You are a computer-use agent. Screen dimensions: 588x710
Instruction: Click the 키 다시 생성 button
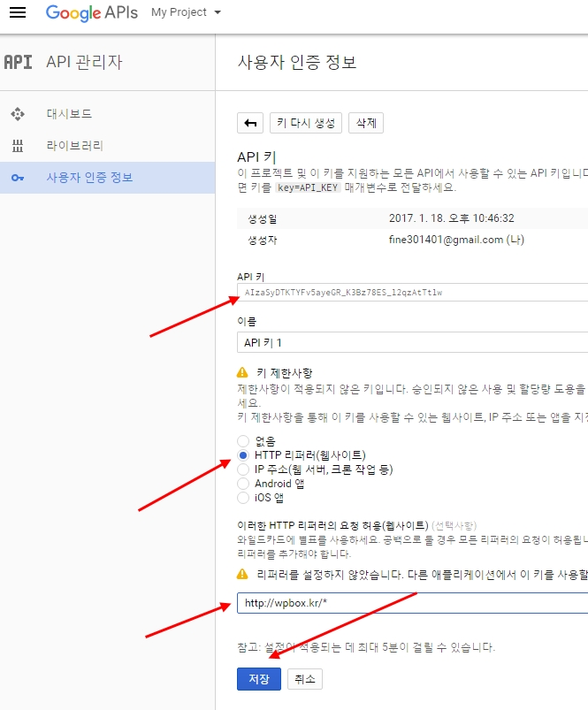point(305,123)
